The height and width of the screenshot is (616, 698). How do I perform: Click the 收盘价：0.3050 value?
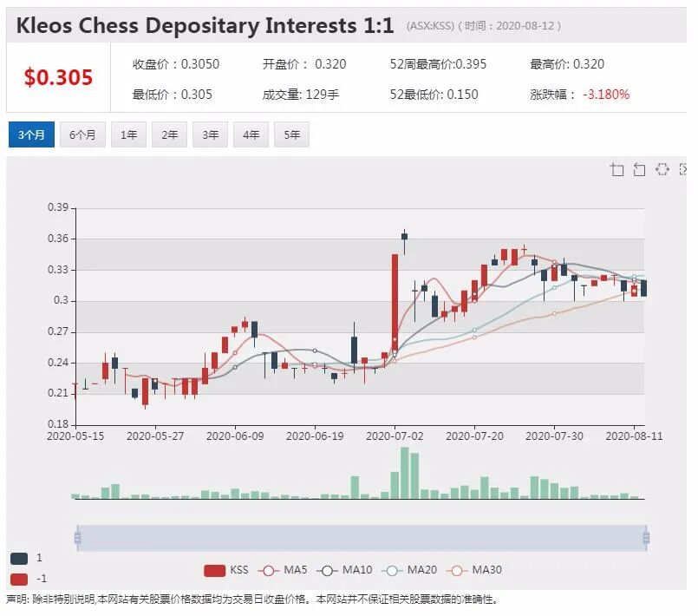176,64
